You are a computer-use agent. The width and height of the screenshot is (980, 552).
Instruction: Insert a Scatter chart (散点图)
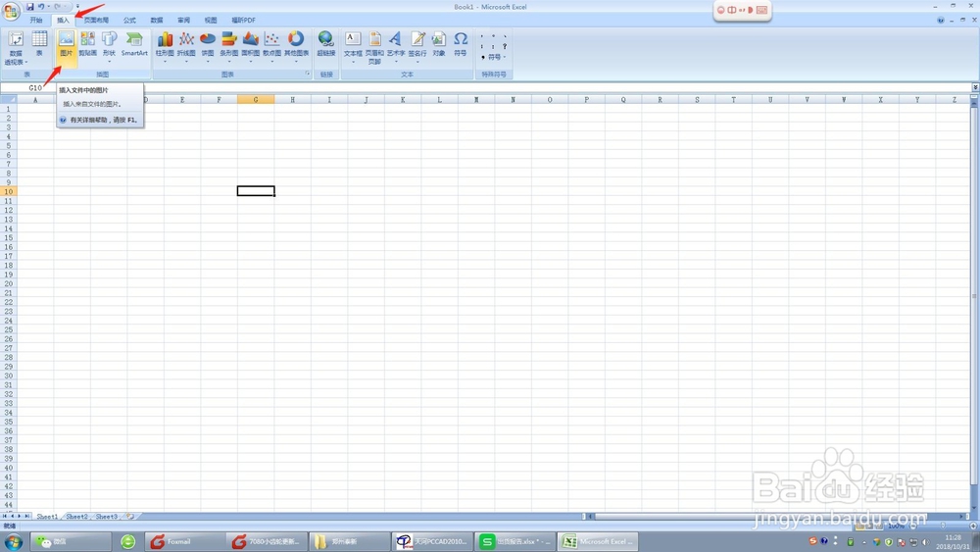click(271, 47)
